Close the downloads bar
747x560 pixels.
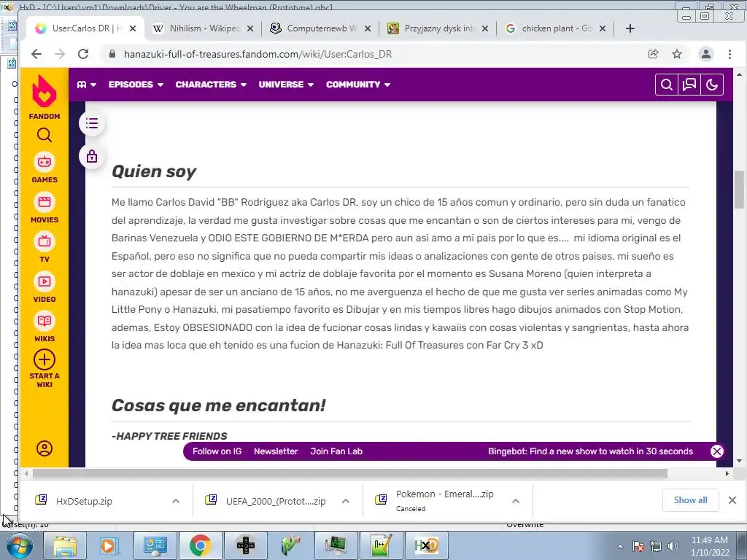[x=732, y=500]
